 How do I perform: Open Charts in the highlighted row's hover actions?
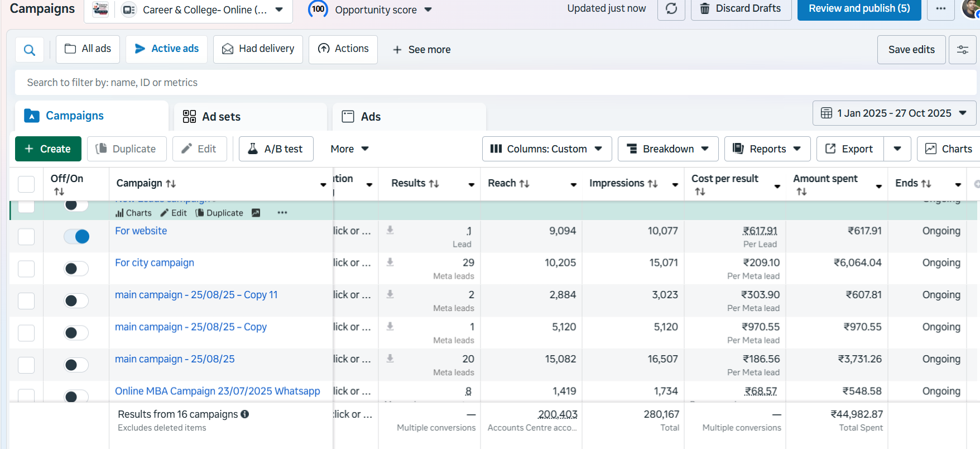point(133,213)
